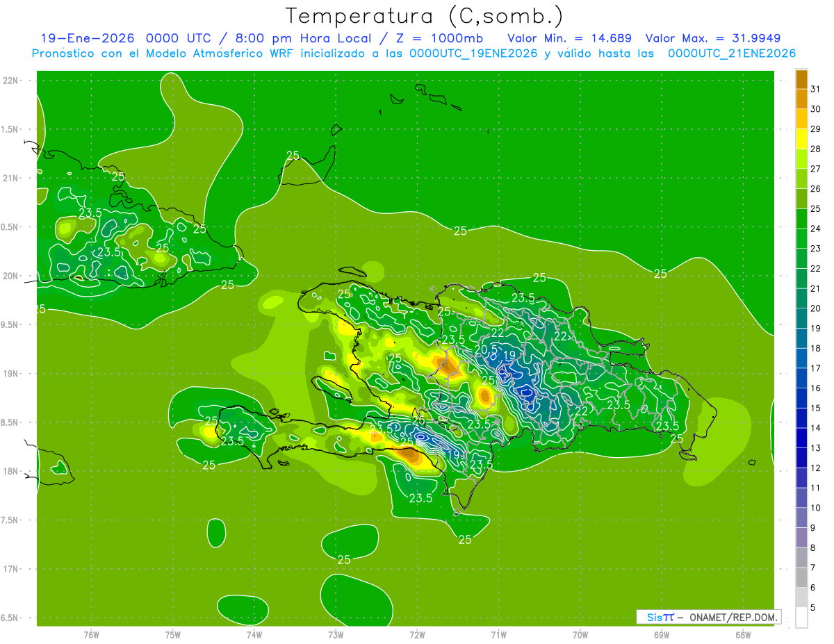This screenshot has height=644, width=834.
Task: Select valid-until stamp '0000UTC_21ENE2026'
Action: 732,53
